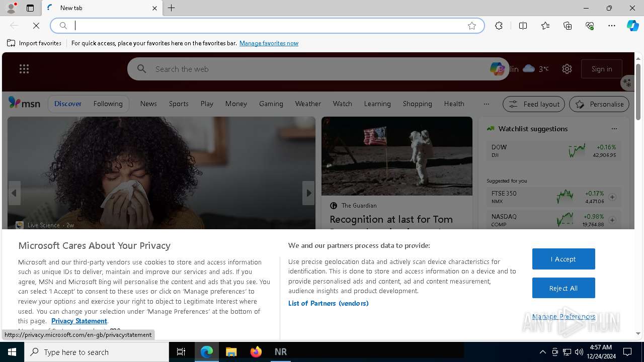Screen dimensions: 644x362
Task: Launch Firefox from taskbar
Action: point(256,352)
